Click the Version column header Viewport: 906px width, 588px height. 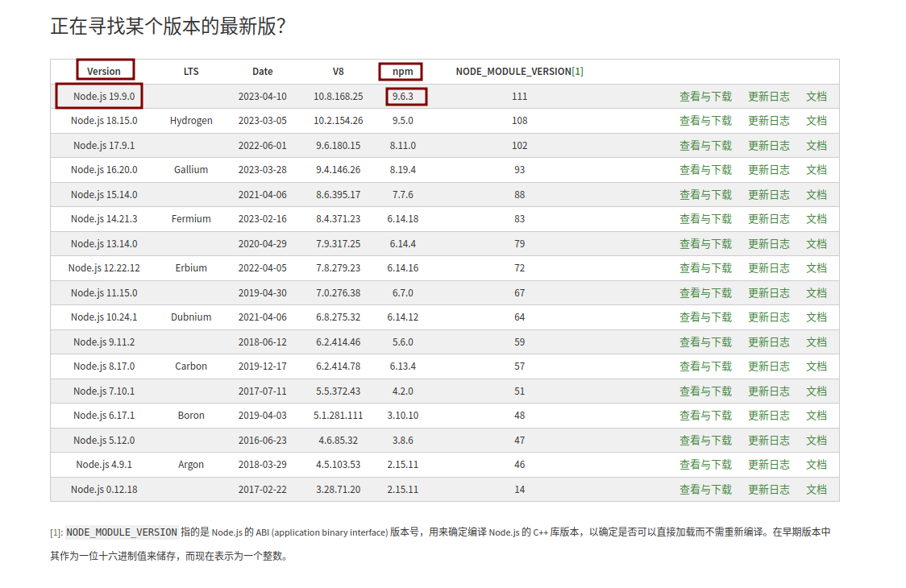click(x=104, y=71)
